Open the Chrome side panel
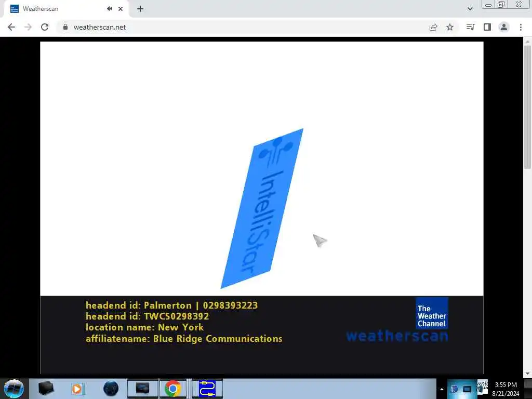This screenshot has height=399, width=532. click(487, 27)
